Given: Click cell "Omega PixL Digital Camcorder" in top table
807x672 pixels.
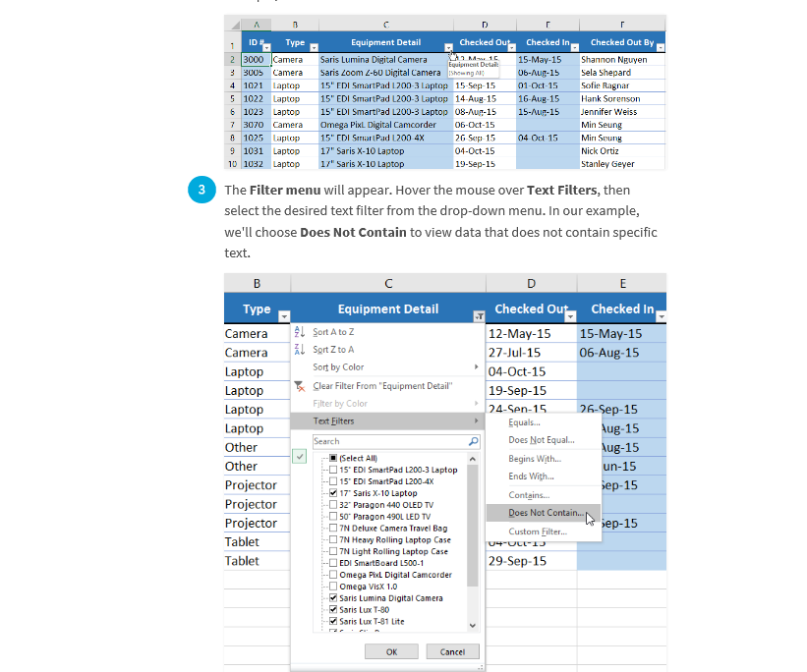Looking at the screenshot, I should [385, 125].
